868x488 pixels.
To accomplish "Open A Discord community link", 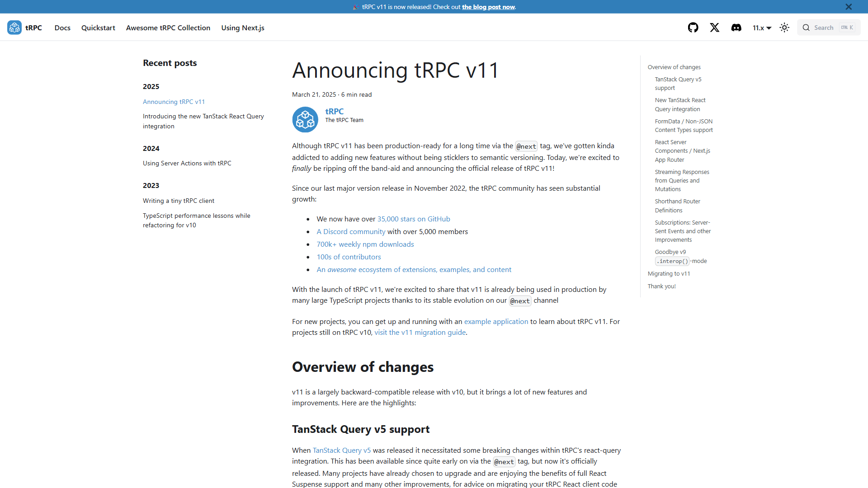I will [x=351, y=231].
